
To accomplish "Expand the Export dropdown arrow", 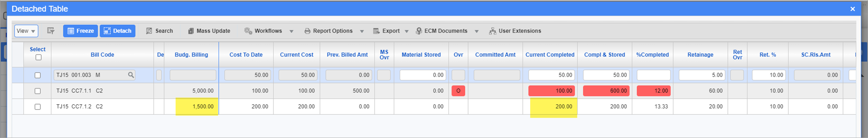I will 407,31.
